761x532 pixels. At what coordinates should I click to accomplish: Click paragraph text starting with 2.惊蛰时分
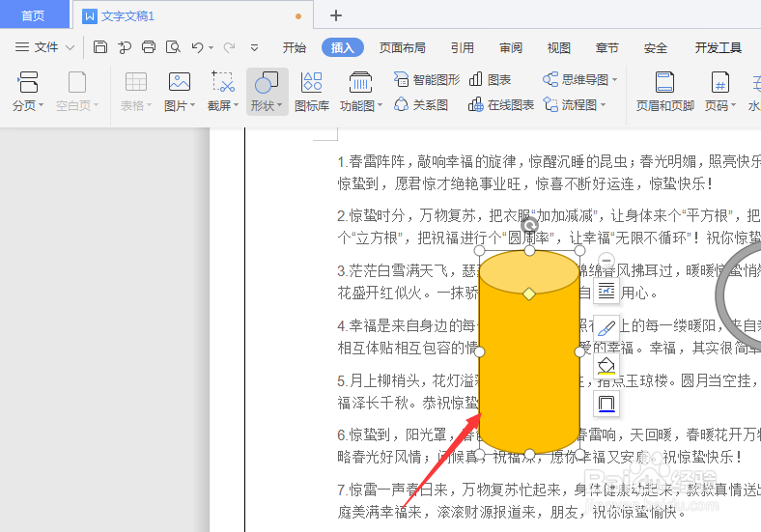[549, 226]
